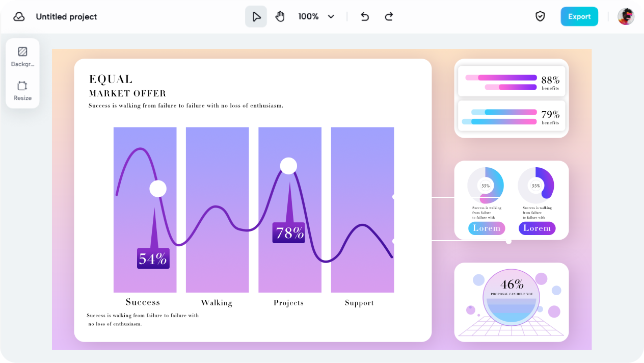Click the cloud save icon
Image resolution: width=644 pixels, height=363 pixels.
pyautogui.click(x=19, y=17)
